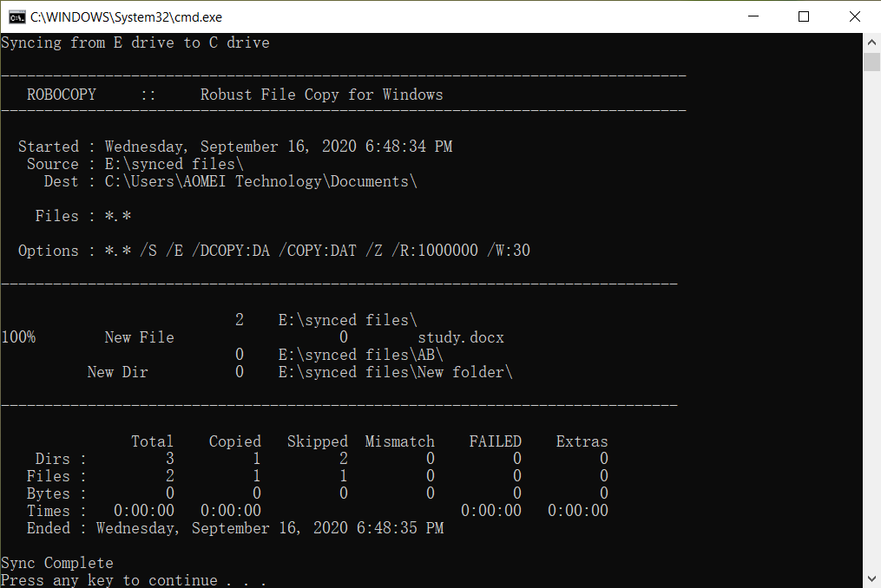This screenshot has width=881, height=588.
Task: Click the scrollbar down arrow
Action: coord(871,578)
